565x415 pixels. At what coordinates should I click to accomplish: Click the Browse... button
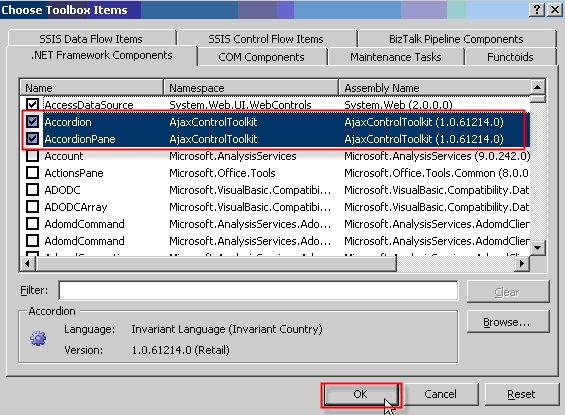pyautogui.click(x=508, y=322)
